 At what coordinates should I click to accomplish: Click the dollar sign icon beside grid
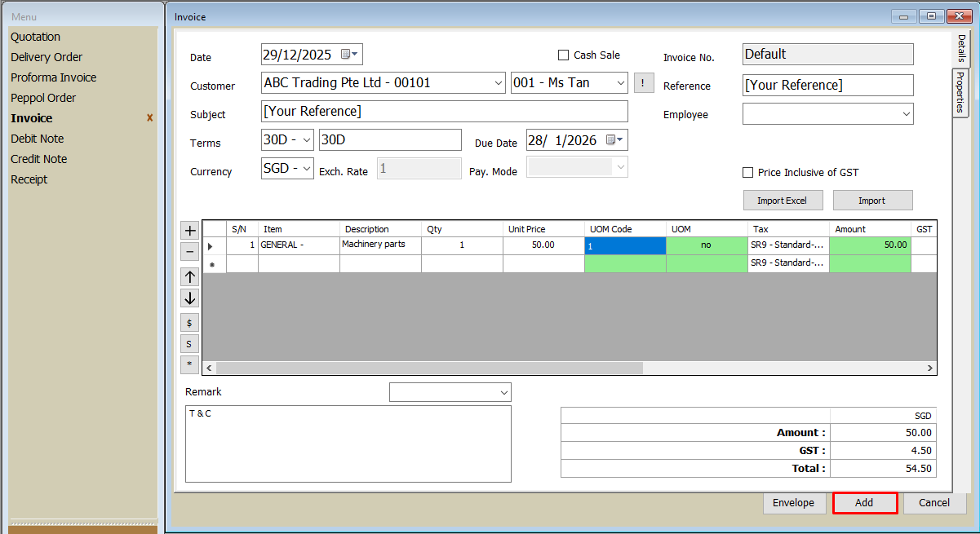click(x=190, y=323)
